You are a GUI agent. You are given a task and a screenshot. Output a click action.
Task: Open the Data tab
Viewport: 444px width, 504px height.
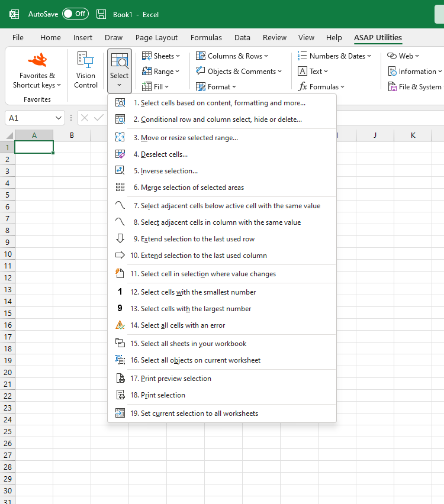tap(242, 38)
